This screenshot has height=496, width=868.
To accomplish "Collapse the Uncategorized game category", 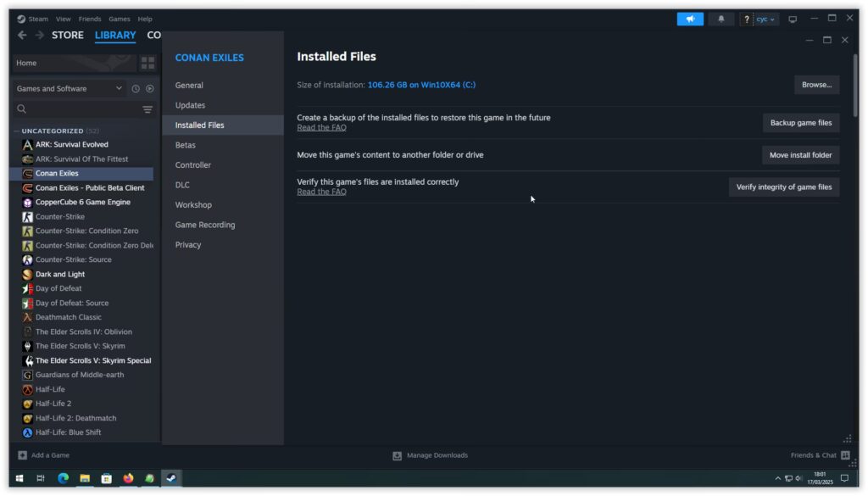I will click(x=17, y=131).
